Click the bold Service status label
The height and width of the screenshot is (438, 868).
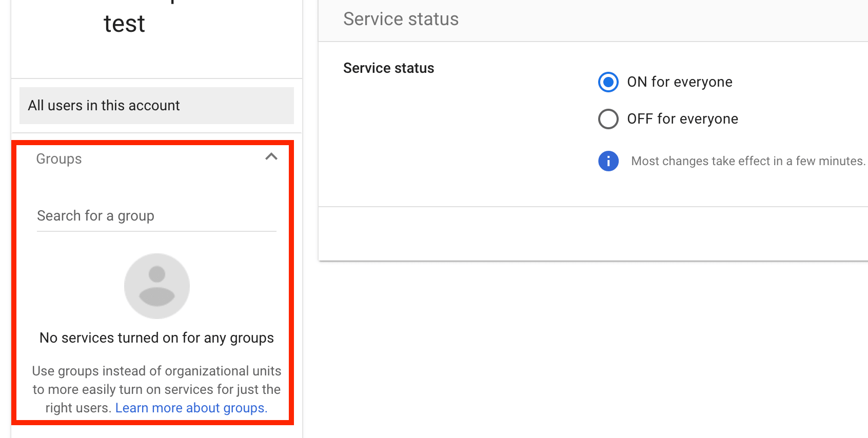tap(388, 68)
